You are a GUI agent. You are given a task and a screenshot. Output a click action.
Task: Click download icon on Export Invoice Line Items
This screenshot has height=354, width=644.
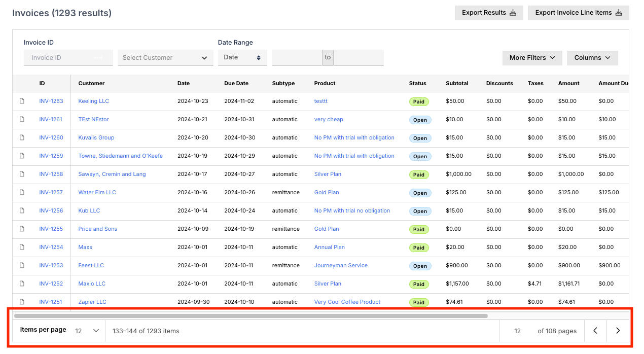[x=619, y=13]
